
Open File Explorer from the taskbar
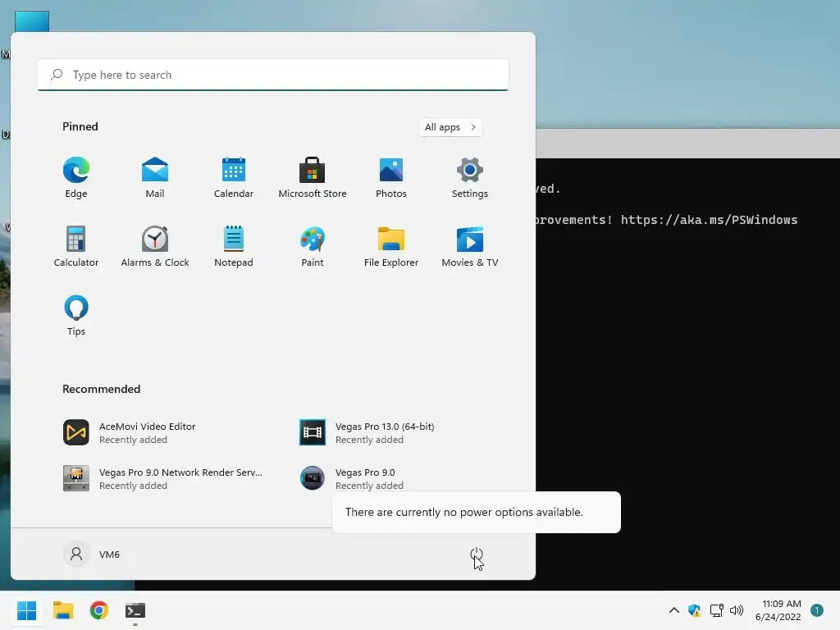point(62,610)
